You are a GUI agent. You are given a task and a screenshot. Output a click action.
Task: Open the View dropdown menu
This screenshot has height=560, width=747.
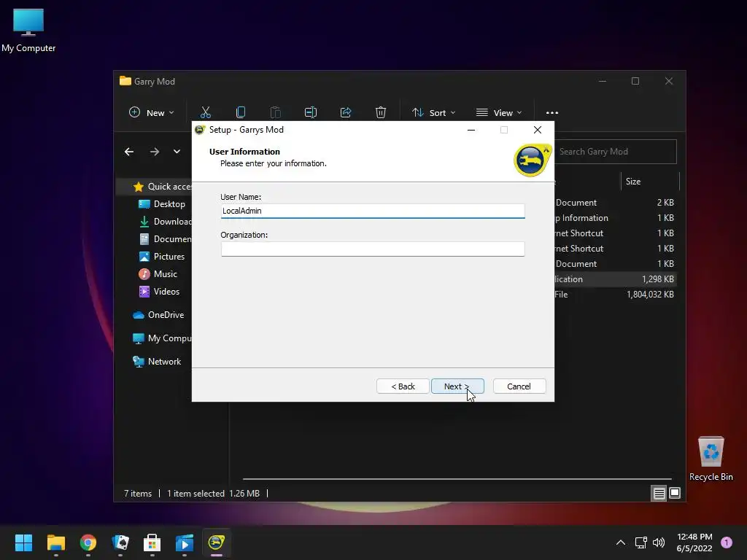[x=499, y=112]
